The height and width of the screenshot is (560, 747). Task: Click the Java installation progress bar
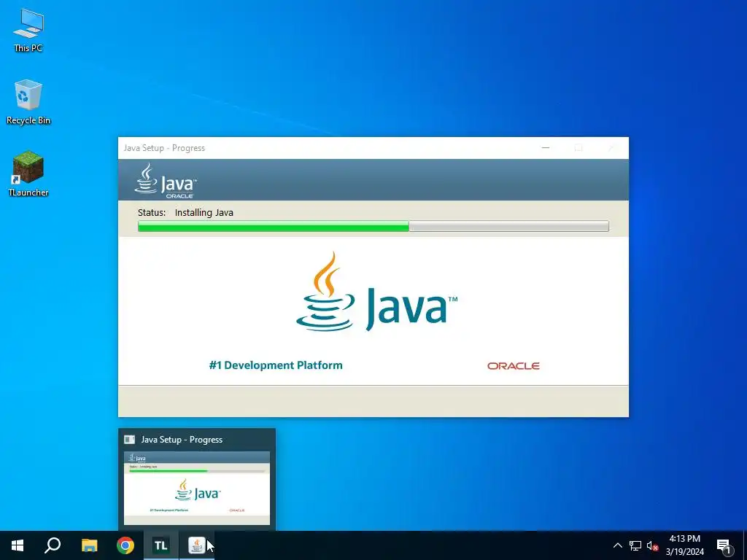point(373,226)
